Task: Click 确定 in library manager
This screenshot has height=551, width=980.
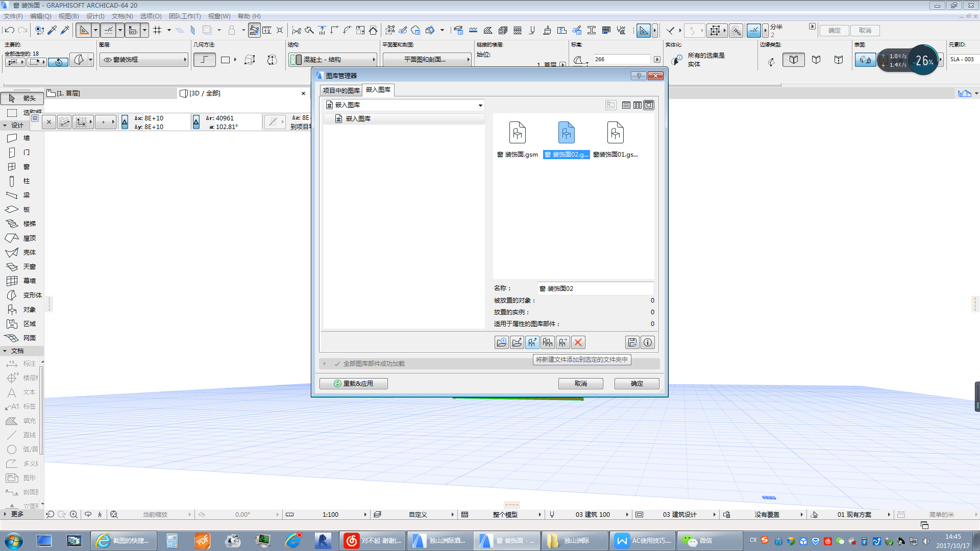Action: (x=636, y=384)
